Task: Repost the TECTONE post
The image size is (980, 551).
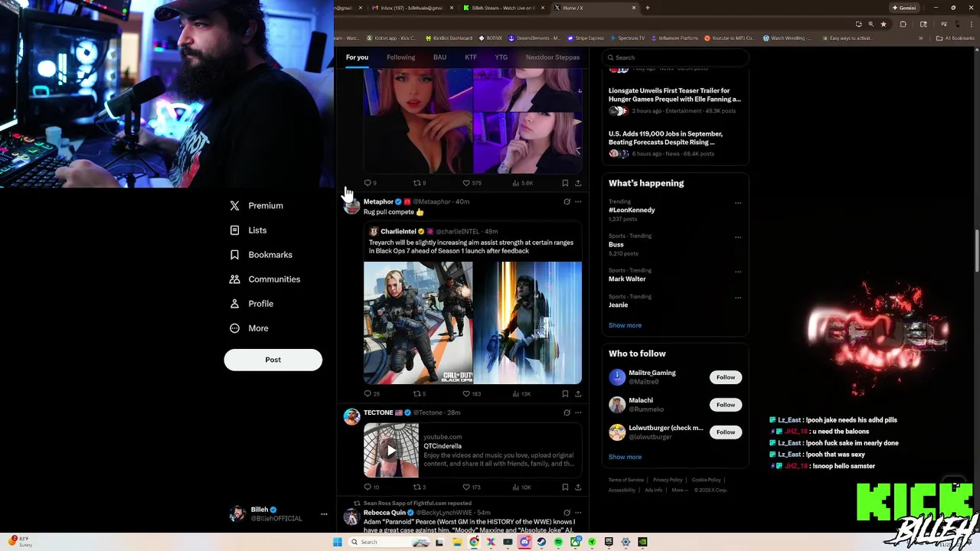Action: [420, 487]
